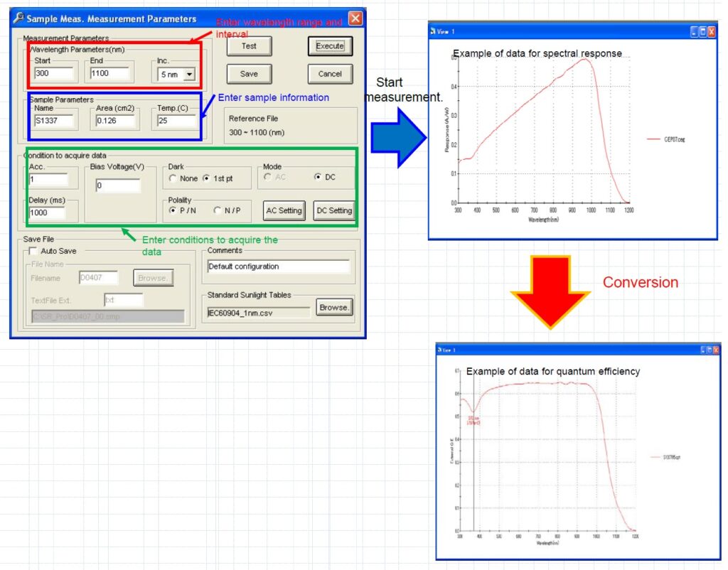Click the quantum efficiency chart legend entry
Screen dimensions: 728x570
point(665,457)
